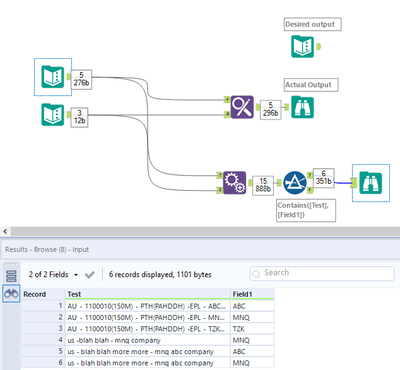Sort by the Test column header

pyautogui.click(x=148, y=294)
